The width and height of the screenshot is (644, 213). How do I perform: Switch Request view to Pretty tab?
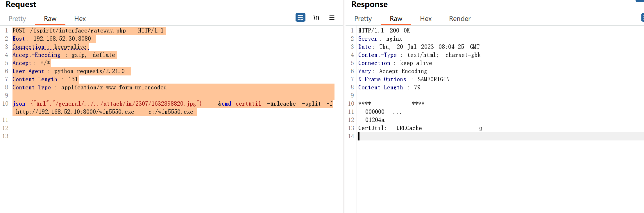(x=17, y=19)
